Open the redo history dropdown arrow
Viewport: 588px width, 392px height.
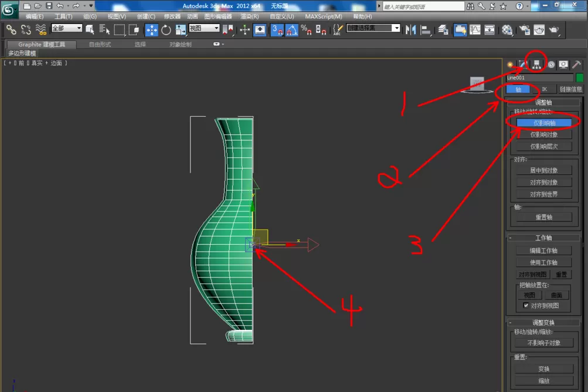pos(84,6)
